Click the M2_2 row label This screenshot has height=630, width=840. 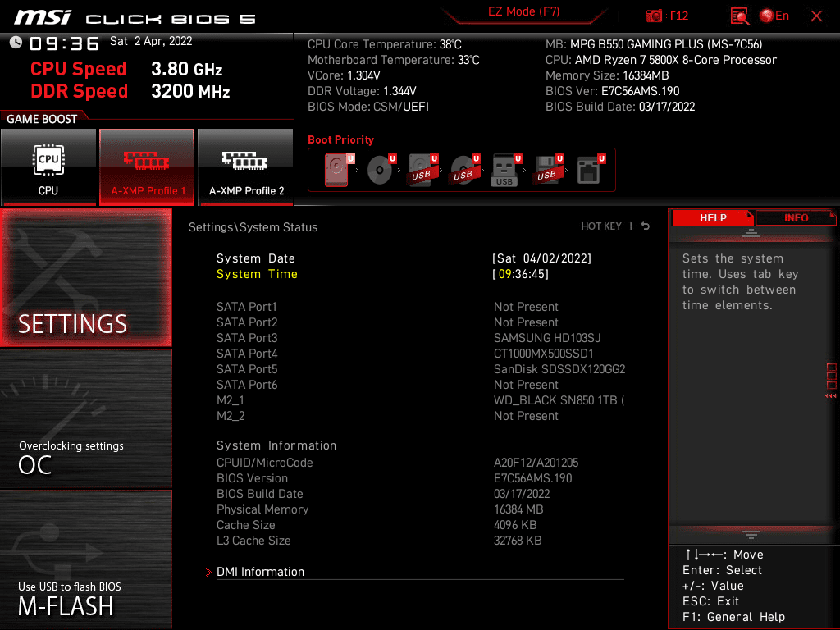pyautogui.click(x=231, y=416)
